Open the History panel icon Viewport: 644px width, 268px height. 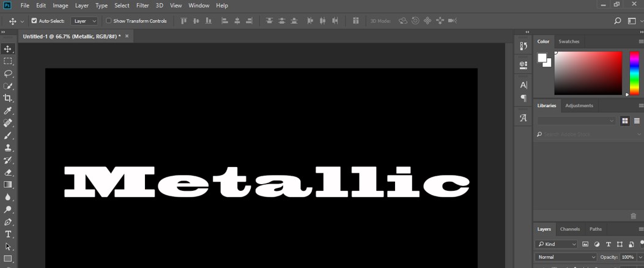[524, 46]
